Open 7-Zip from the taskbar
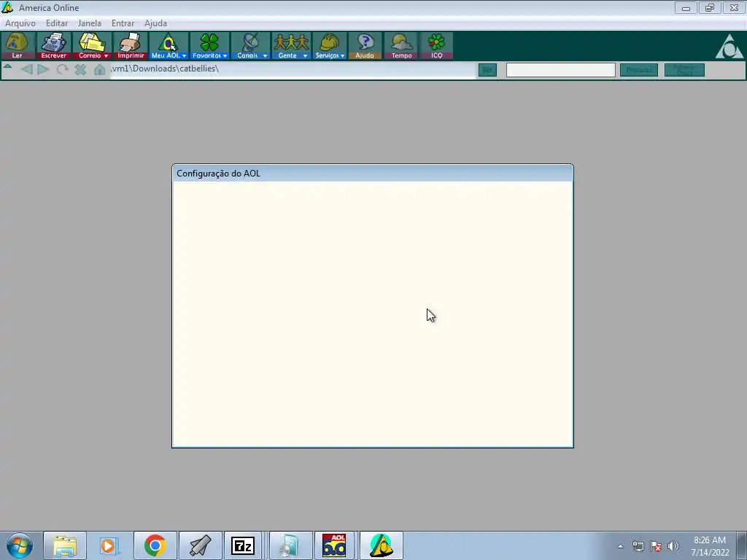Viewport: 747px width, 560px height. (x=243, y=545)
